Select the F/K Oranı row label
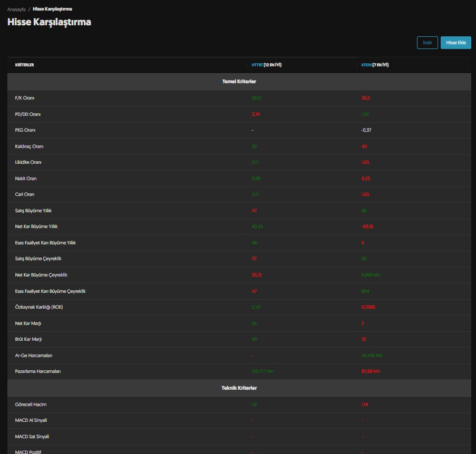This screenshot has width=476, height=454. [x=25, y=98]
